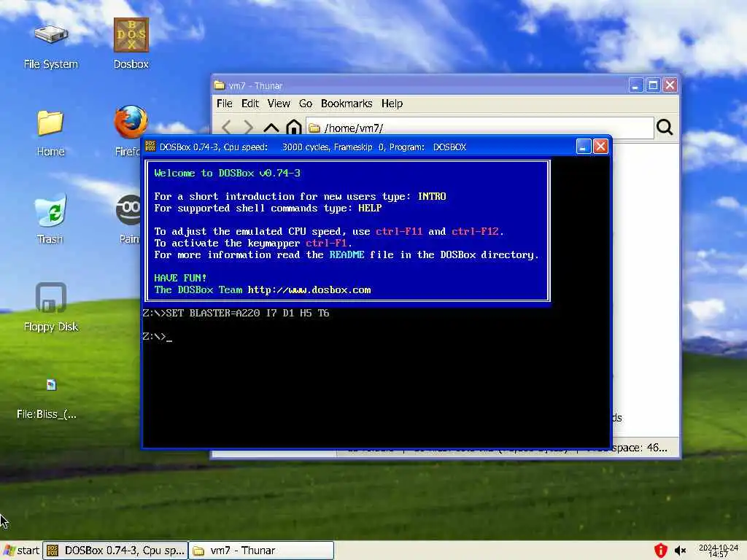Viewport: 747px width, 560px height.
Task: Click the /home/vm7/ location bar
Action: click(479, 128)
